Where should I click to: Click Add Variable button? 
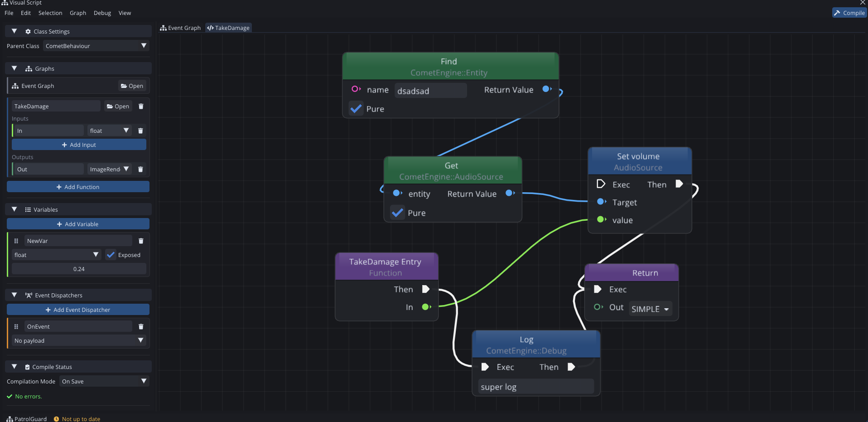[78, 224]
